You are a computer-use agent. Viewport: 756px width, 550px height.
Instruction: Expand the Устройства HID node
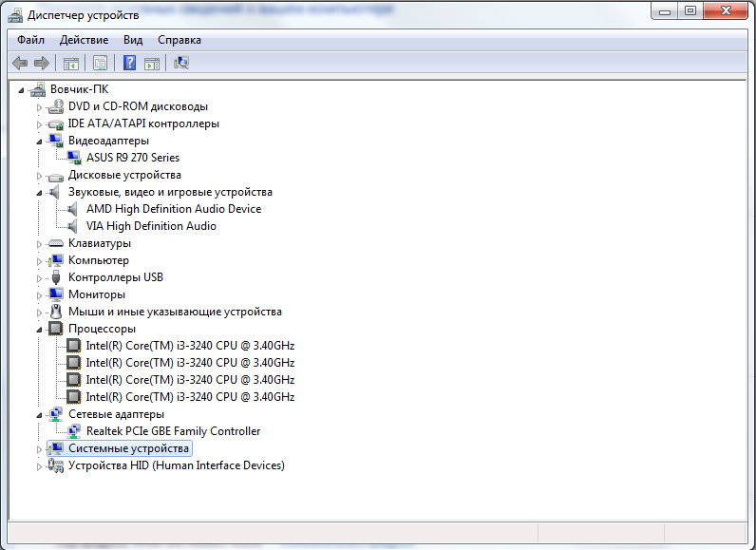[39, 466]
